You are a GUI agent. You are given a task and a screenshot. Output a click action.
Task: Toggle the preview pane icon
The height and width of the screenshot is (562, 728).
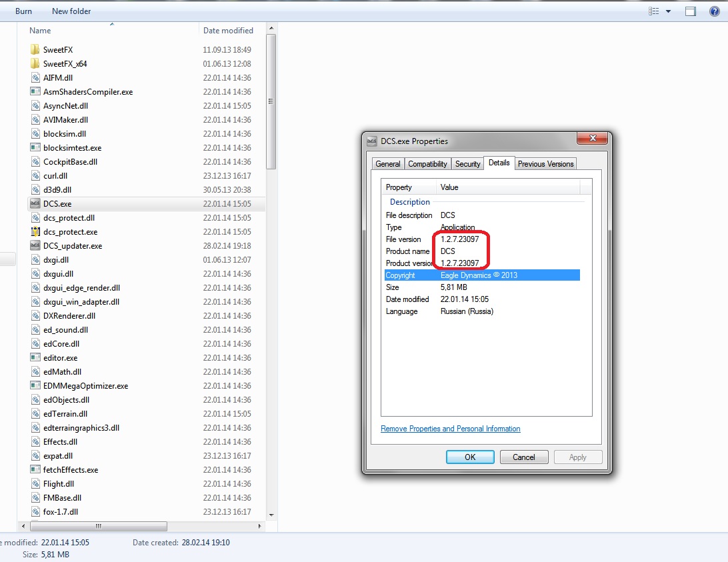pyautogui.click(x=691, y=11)
